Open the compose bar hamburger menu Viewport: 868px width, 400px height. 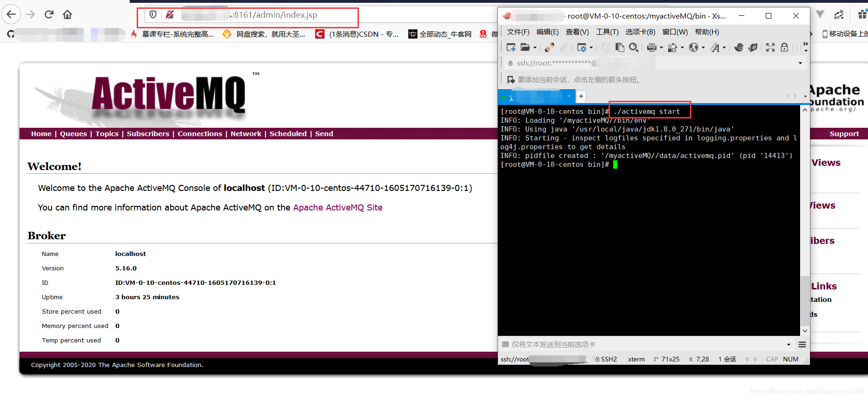(x=802, y=345)
